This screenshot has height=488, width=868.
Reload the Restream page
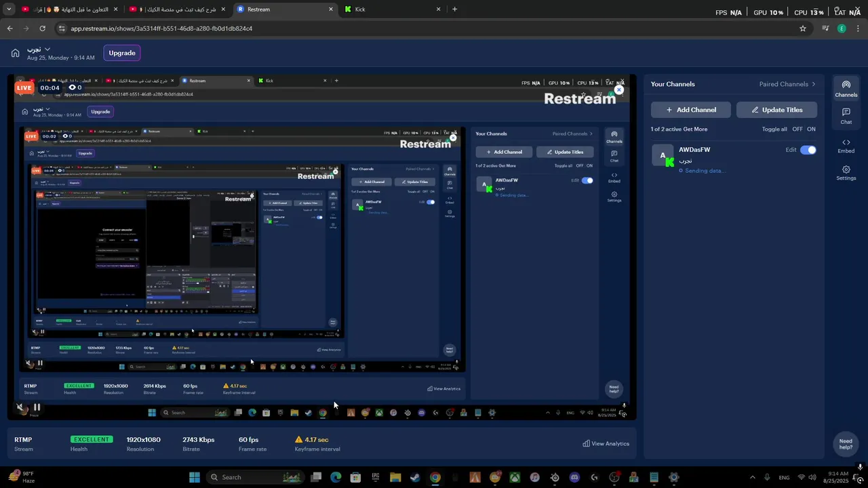(x=42, y=28)
